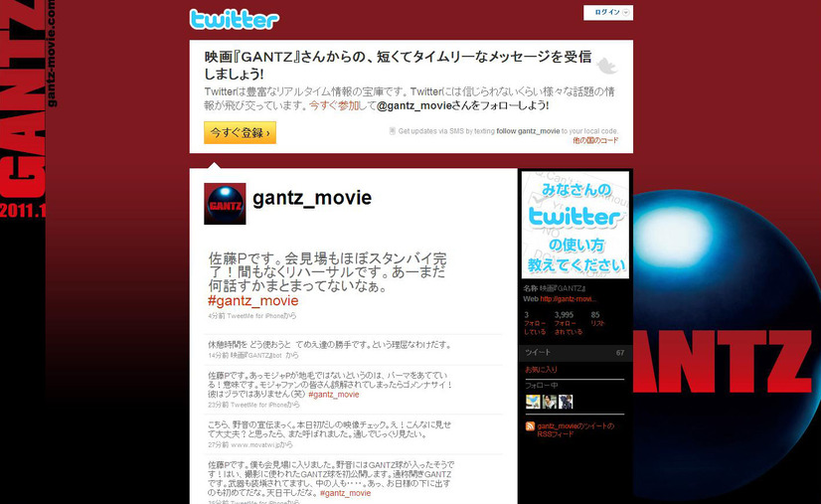Click the first following avatar with bird
The image size is (821, 504).
point(533,402)
